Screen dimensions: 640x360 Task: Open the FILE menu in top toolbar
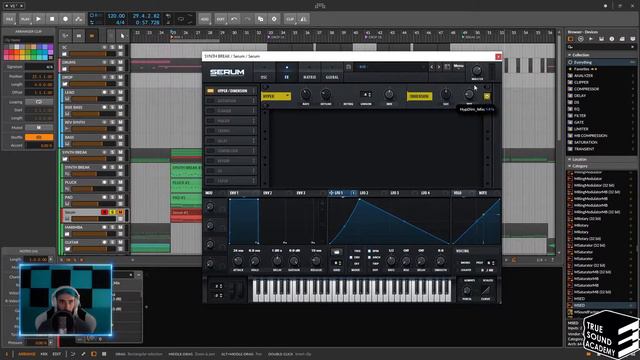click(x=9, y=19)
